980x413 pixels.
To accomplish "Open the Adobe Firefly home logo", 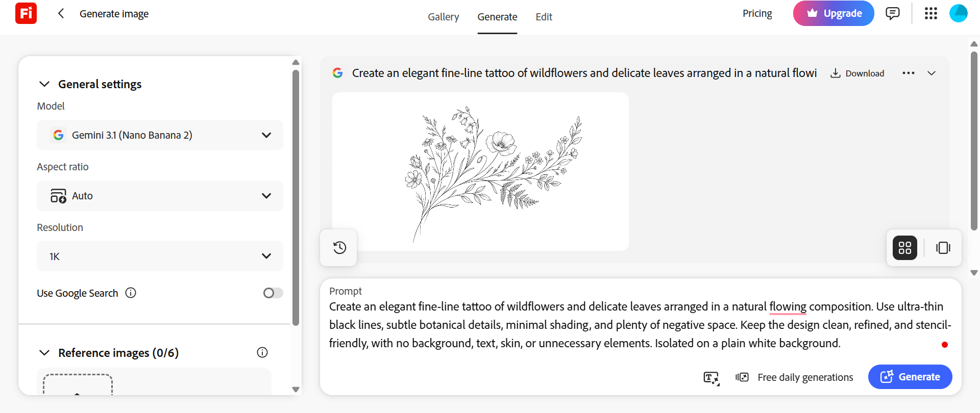I will [26, 13].
